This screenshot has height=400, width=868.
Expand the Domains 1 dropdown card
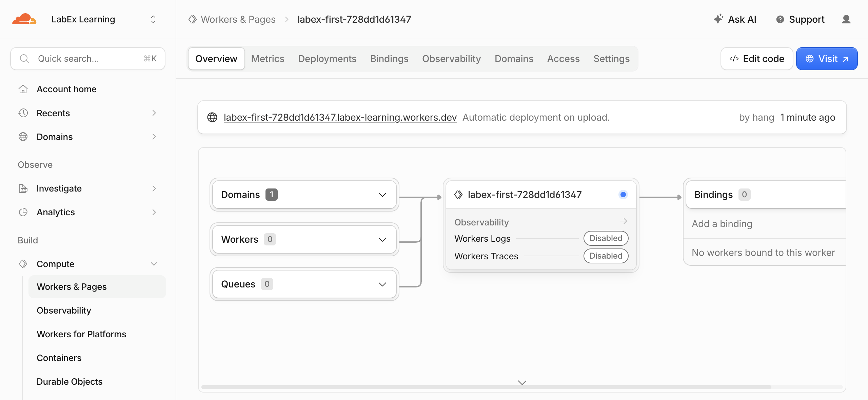click(x=304, y=195)
